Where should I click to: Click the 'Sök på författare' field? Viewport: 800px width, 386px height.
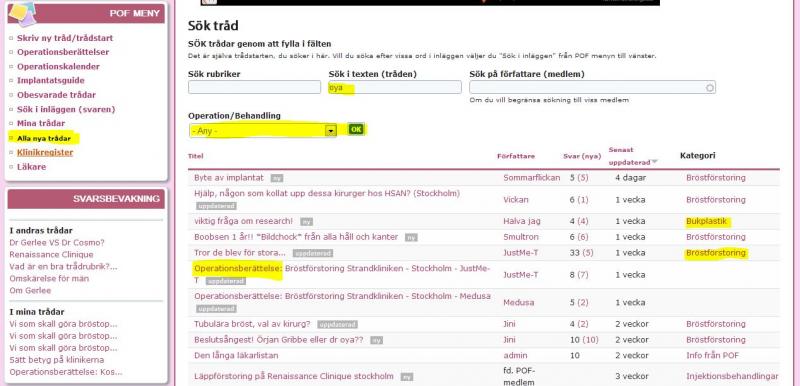(x=592, y=87)
